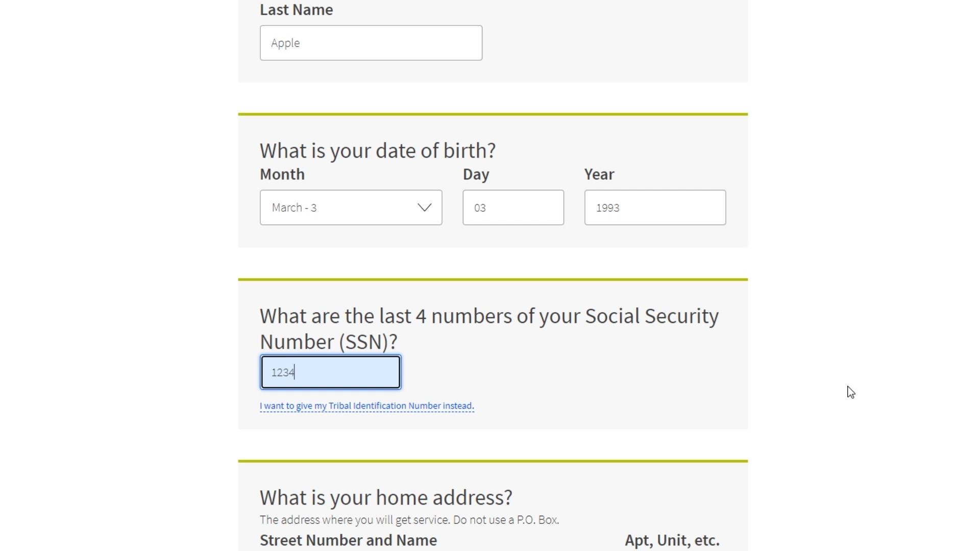Screen dimensions: 980x551
Task: Click the "Apt, Unit, etc." label
Action: pos(672,540)
